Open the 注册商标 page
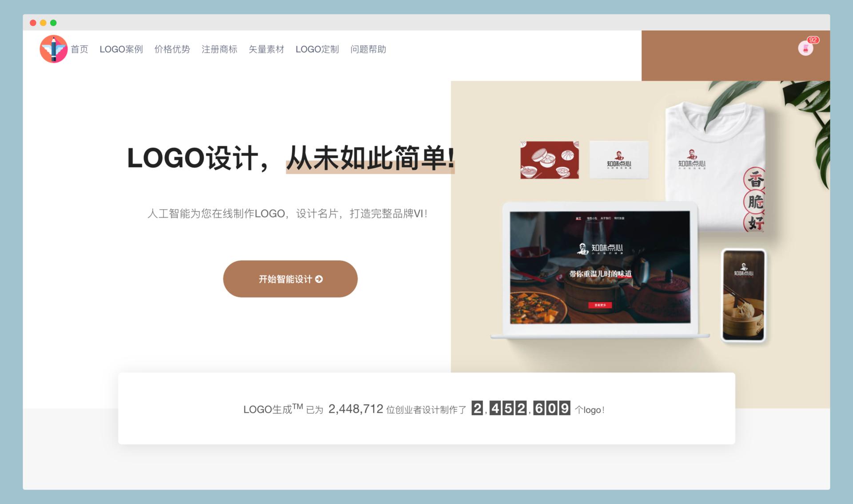The width and height of the screenshot is (853, 504). tap(220, 49)
